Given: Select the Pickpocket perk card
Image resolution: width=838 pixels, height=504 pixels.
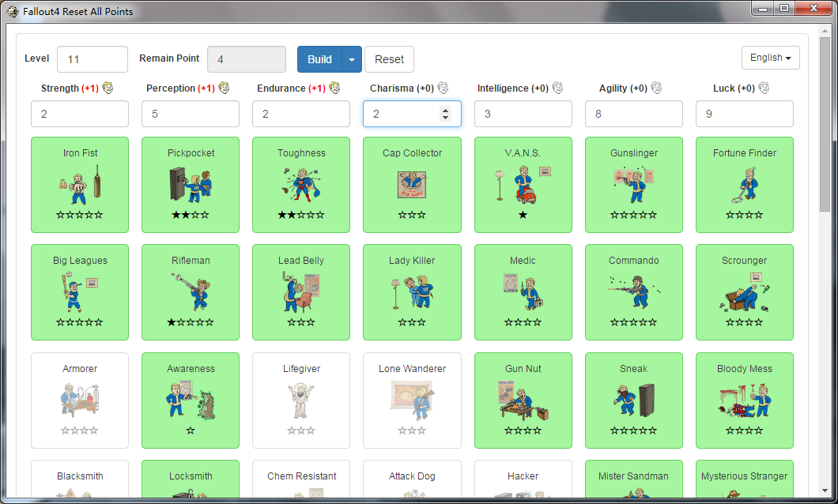Looking at the screenshot, I should 191,185.
